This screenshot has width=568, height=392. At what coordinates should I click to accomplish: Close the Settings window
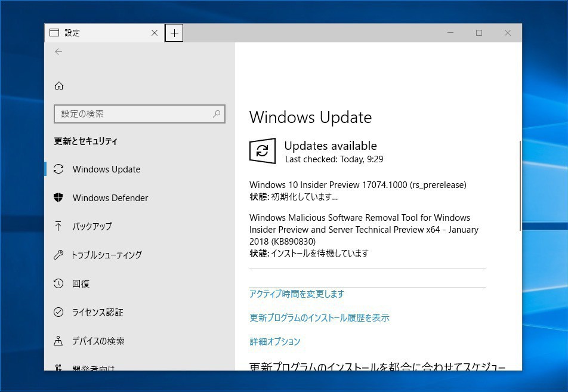coord(508,33)
